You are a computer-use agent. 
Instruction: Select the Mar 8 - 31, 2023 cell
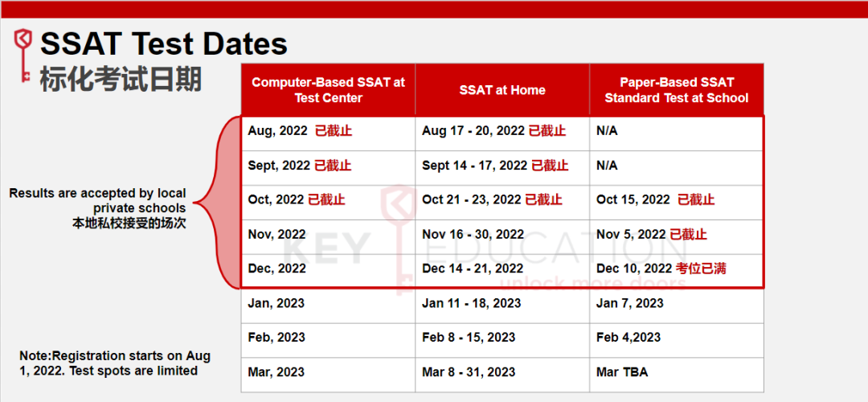[x=469, y=372]
